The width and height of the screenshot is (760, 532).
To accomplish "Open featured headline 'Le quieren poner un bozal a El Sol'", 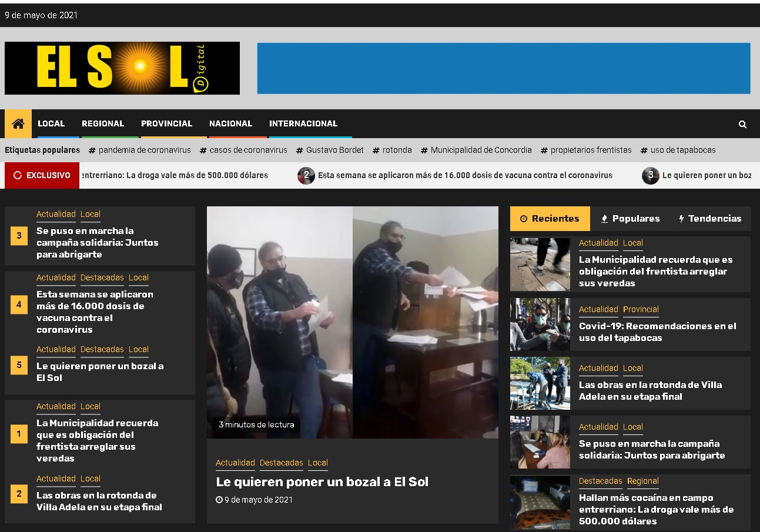I will tap(322, 482).
